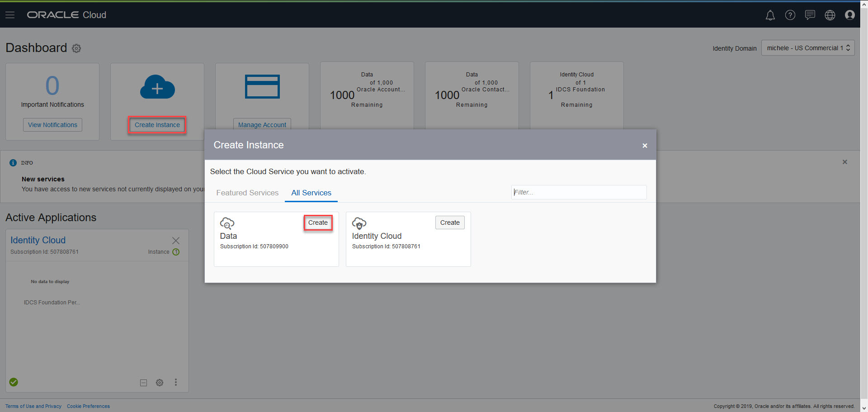Click Data Subscription Id 507809900 text
The height and width of the screenshot is (412, 868).
click(254, 246)
